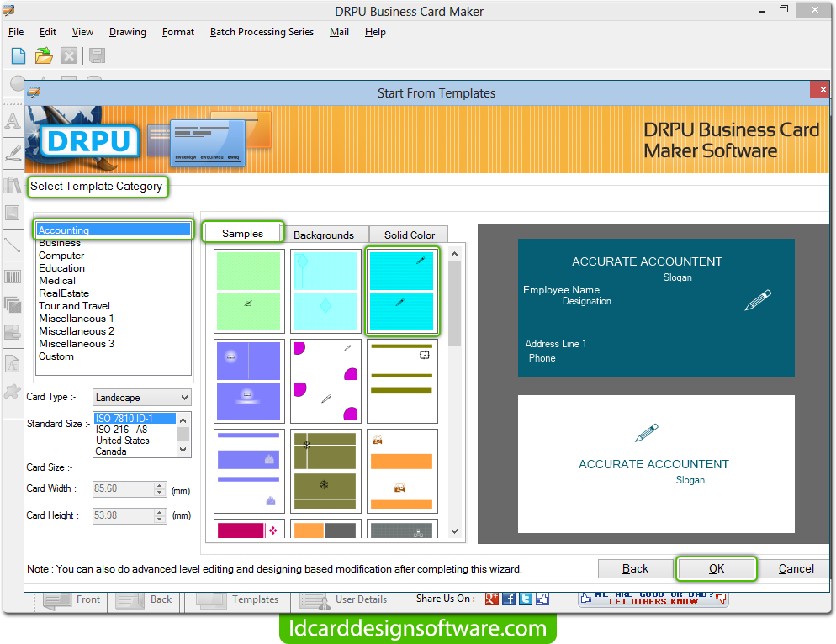Select the Signature pen tool

13,153
